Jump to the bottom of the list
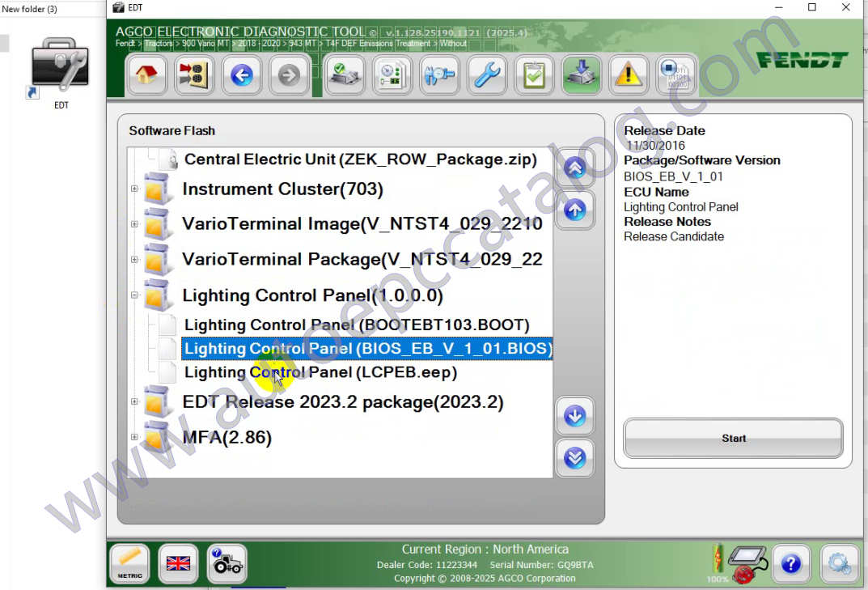Screen dimensions: 868x590 (574, 457)
